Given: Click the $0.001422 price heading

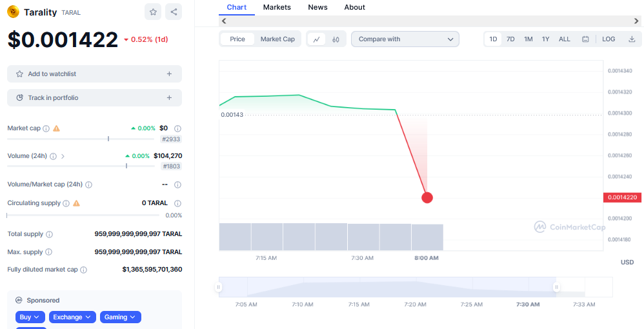Looking at the screenshot, I should point(63,39).
